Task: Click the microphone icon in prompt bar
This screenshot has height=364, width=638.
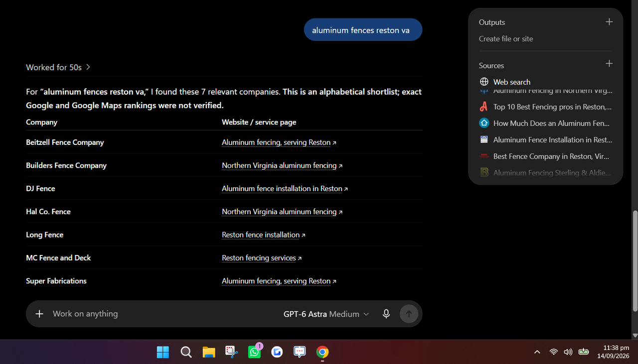Action: pos(386,314)
